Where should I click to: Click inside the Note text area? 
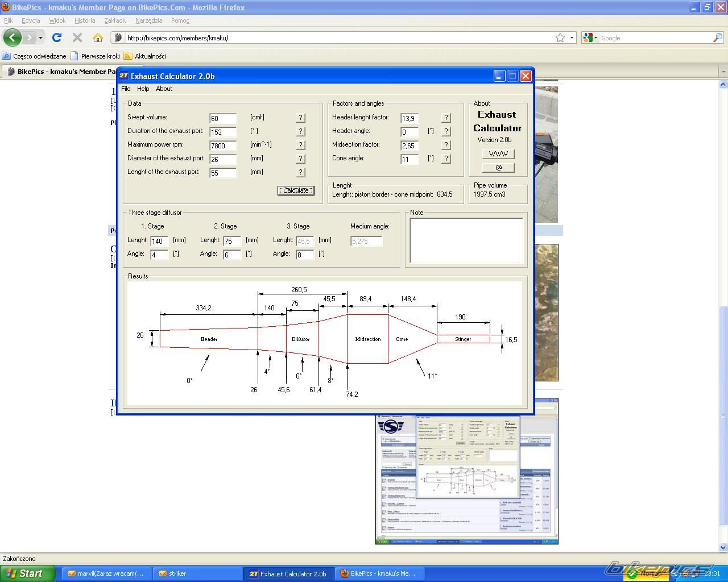[466, 240]
